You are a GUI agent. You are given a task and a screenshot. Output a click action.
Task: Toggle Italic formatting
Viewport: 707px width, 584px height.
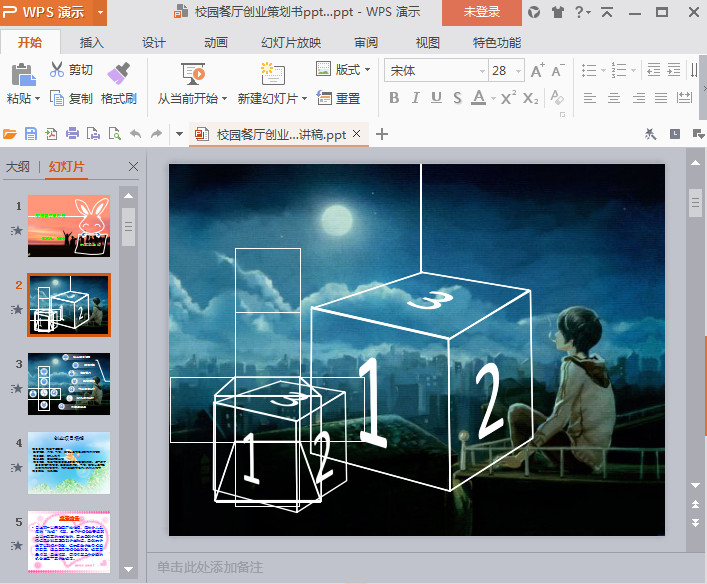416,98
